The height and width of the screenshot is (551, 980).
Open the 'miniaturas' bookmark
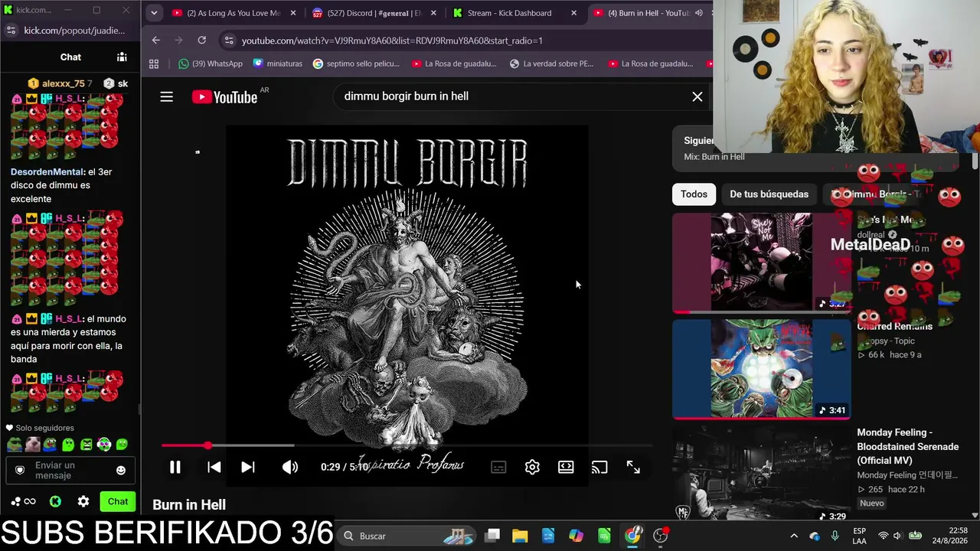point(277,64)
